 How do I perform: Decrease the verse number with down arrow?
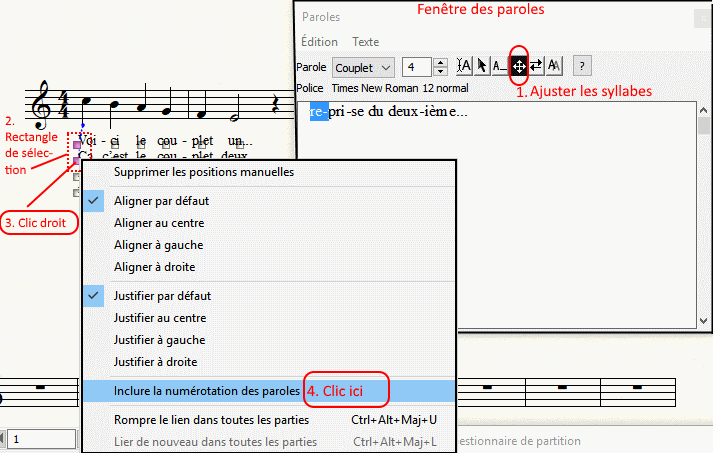tap(440, 72)
